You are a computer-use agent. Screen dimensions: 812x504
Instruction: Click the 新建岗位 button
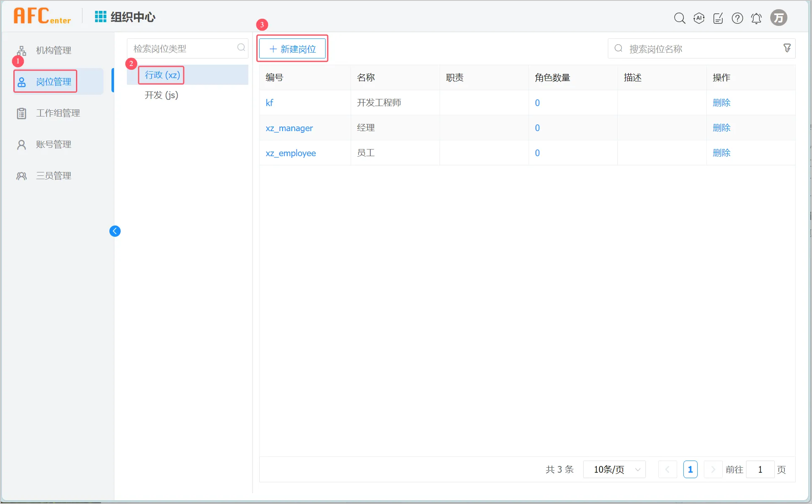pyautogui.click(x=292, y=49)
